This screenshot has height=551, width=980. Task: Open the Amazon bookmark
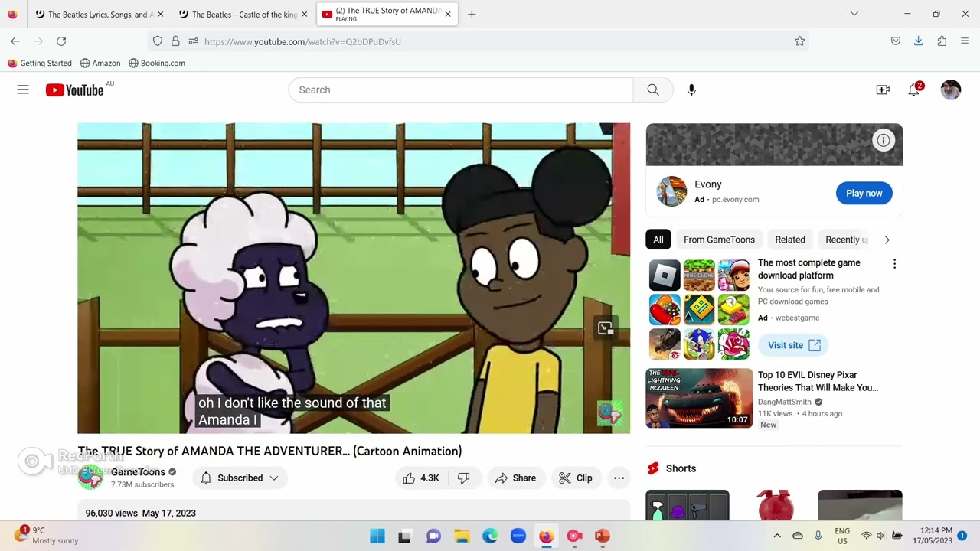pos(100,63)
